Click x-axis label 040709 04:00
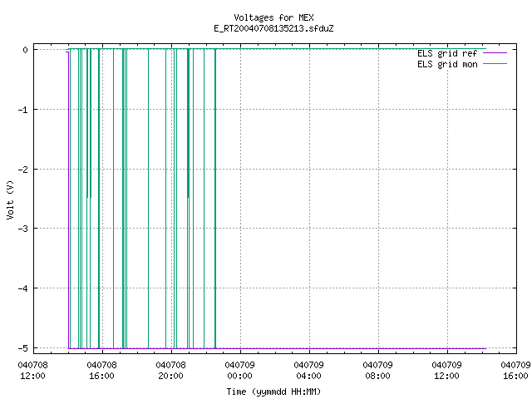The height and width of the screenshot is (399, 532). pos(308,371)
